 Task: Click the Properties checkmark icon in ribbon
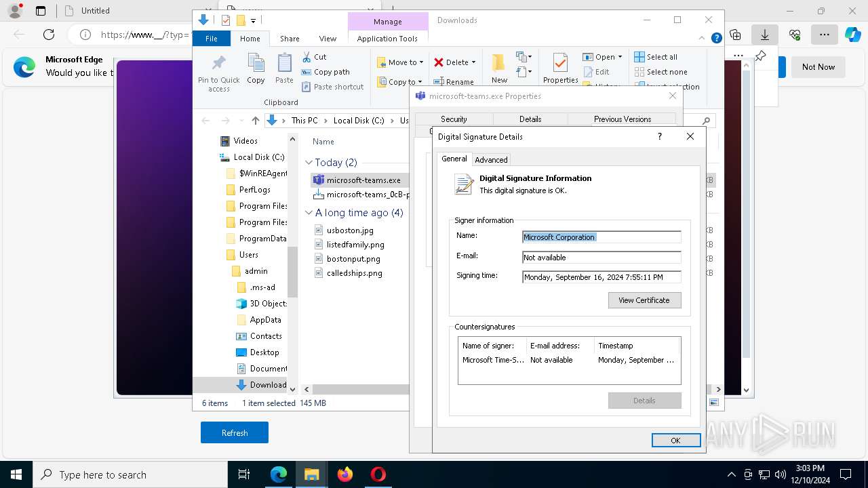(x=560, y=63)
